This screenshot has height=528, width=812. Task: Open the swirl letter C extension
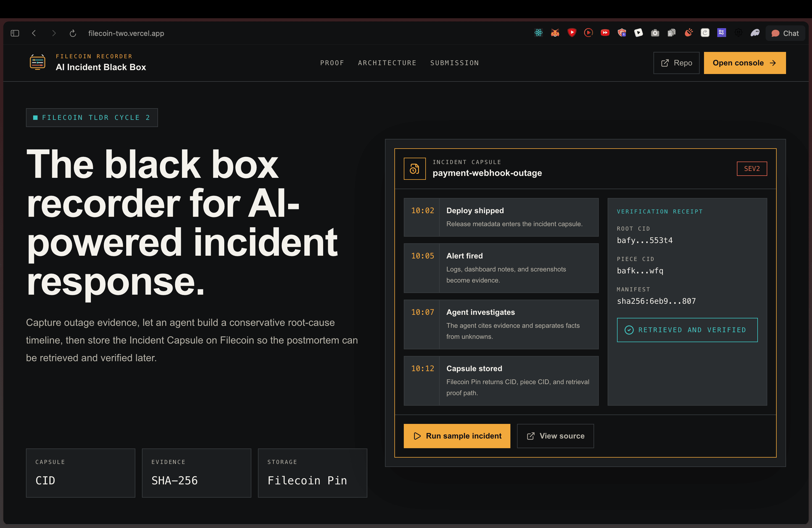pyautogui.click(x=705, y=33)
